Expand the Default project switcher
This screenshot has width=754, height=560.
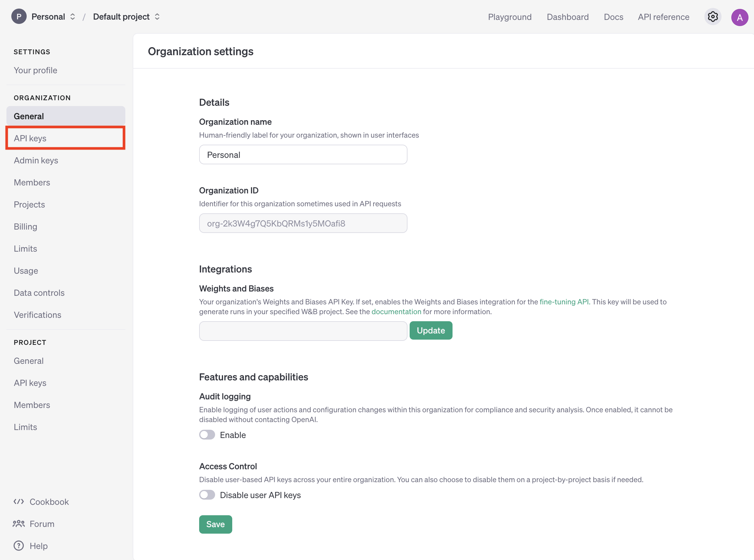pos(157,17)
